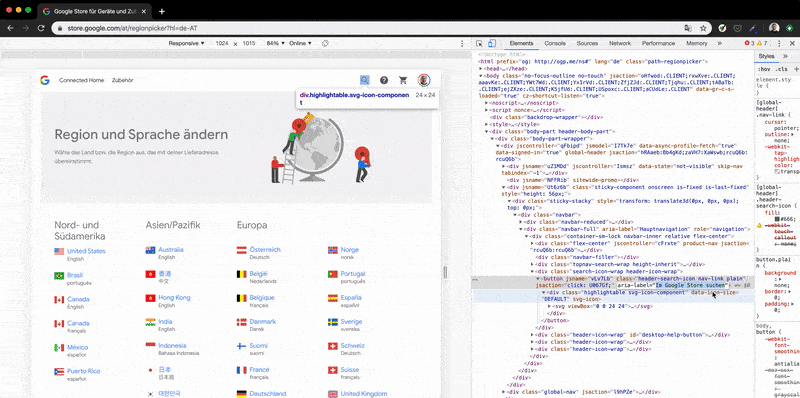The width and height of the screenshot is (800, 398).
Task: Select the United States region link
Action: [x=86, y=251]
